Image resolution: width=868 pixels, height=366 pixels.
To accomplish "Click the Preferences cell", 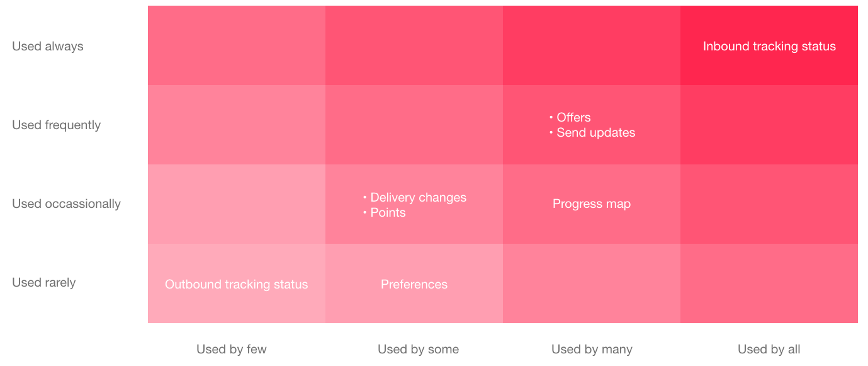I will [414, 284].
